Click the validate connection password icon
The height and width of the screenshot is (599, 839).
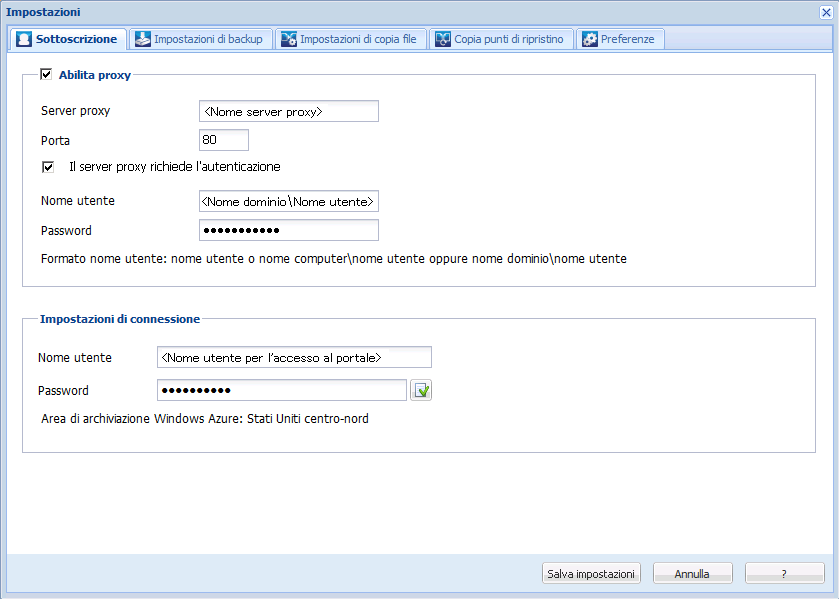click(x=421, y=390)
